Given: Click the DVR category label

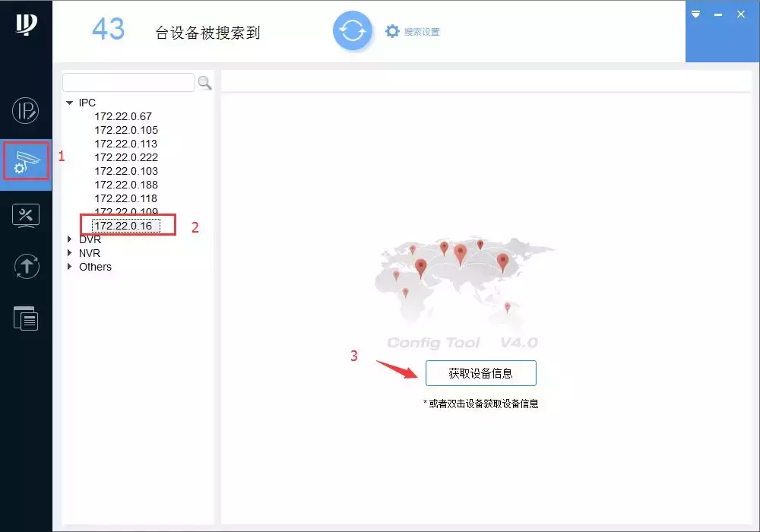Looking at the screenshot, I should coord(90,239).
